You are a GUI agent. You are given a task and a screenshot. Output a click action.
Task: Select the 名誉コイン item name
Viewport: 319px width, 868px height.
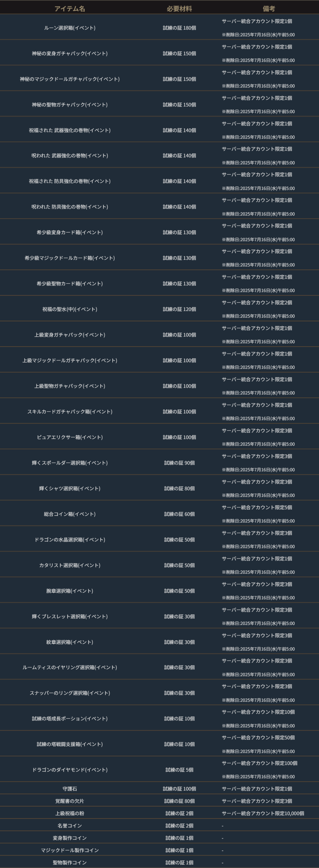pos(70,826)
